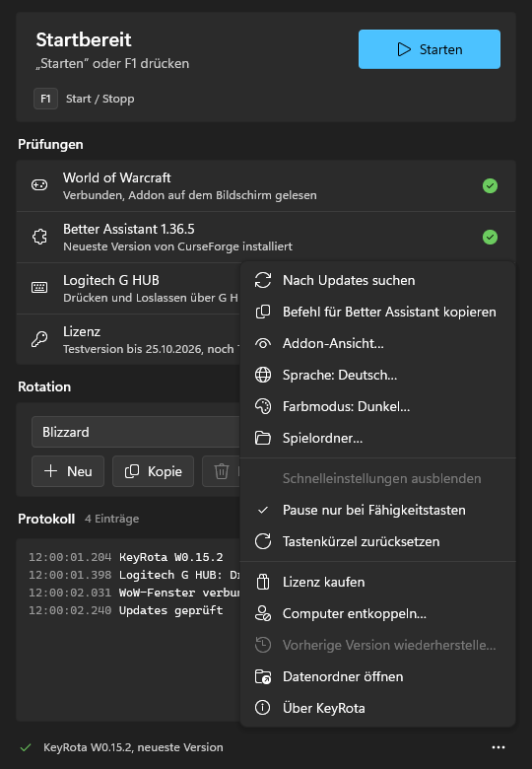Open Sprache: Deutsch… menu entry

click(x=377, y=376)
